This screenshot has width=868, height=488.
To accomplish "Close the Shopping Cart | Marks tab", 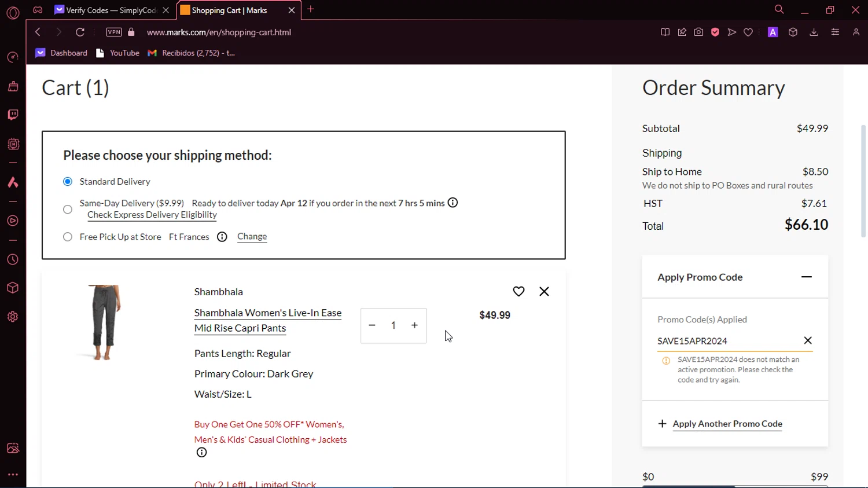I will (x=292, y=10).
